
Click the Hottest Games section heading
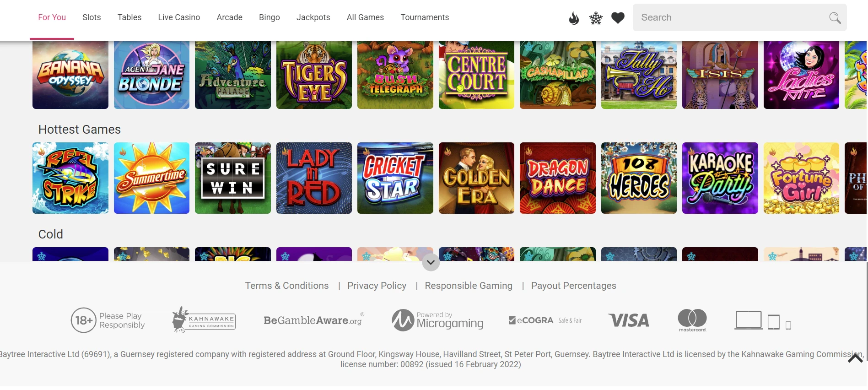80,130
